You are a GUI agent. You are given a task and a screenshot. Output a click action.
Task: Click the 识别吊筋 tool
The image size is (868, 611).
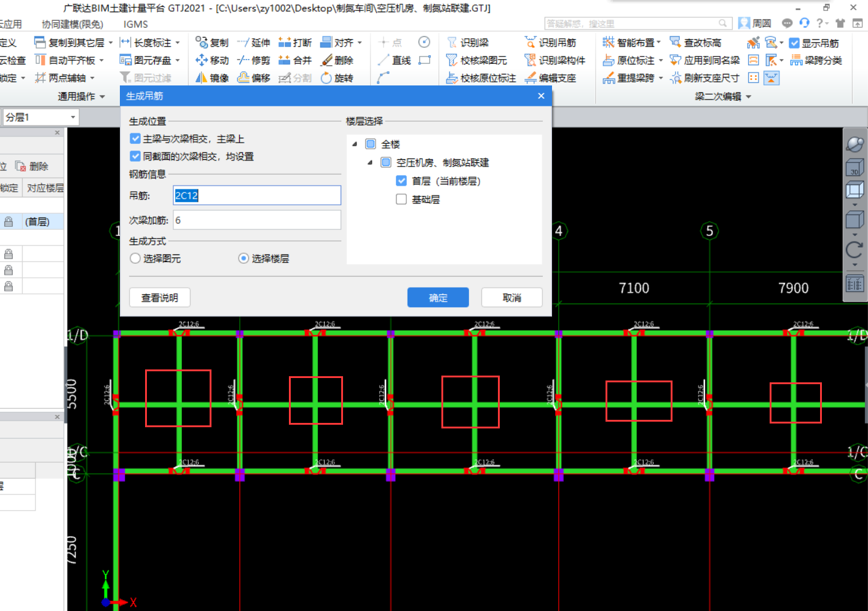click(550, 42)
